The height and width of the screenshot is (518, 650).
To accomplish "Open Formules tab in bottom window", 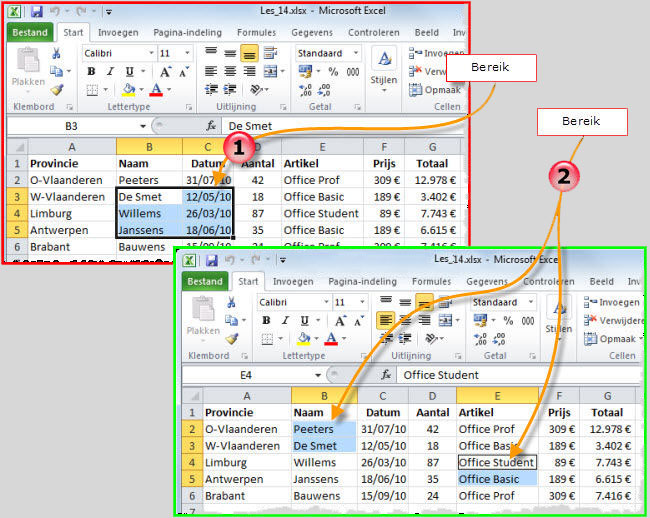I will 432,281.
